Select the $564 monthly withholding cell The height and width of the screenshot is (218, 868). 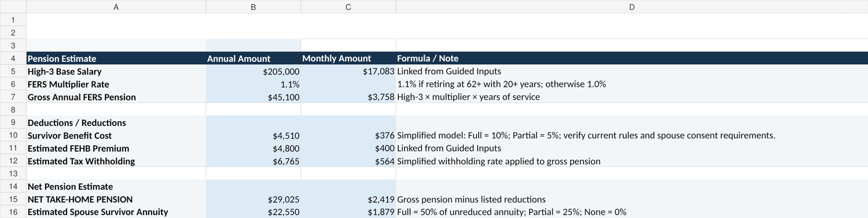[x=348, y=161]
